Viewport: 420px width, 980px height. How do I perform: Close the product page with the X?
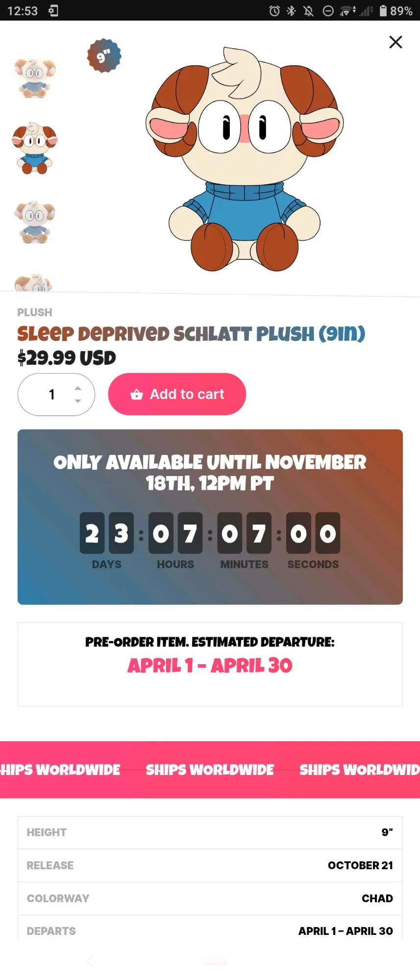(395, 42)
